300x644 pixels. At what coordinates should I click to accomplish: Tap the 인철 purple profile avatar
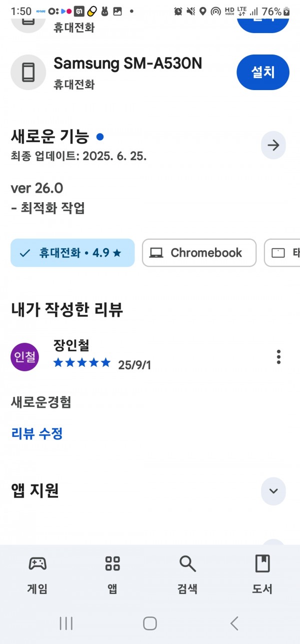pos(25,357)
